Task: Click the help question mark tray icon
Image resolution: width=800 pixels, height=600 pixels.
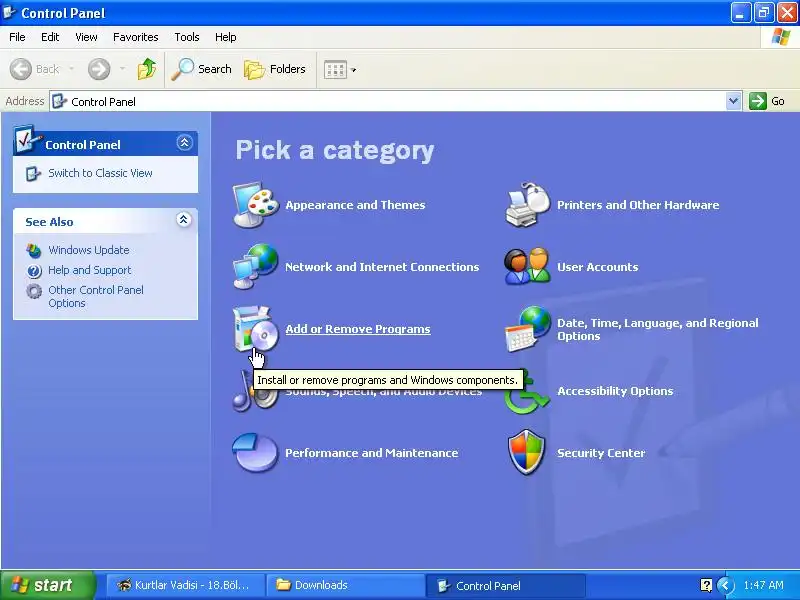Action: coord(706,585)
